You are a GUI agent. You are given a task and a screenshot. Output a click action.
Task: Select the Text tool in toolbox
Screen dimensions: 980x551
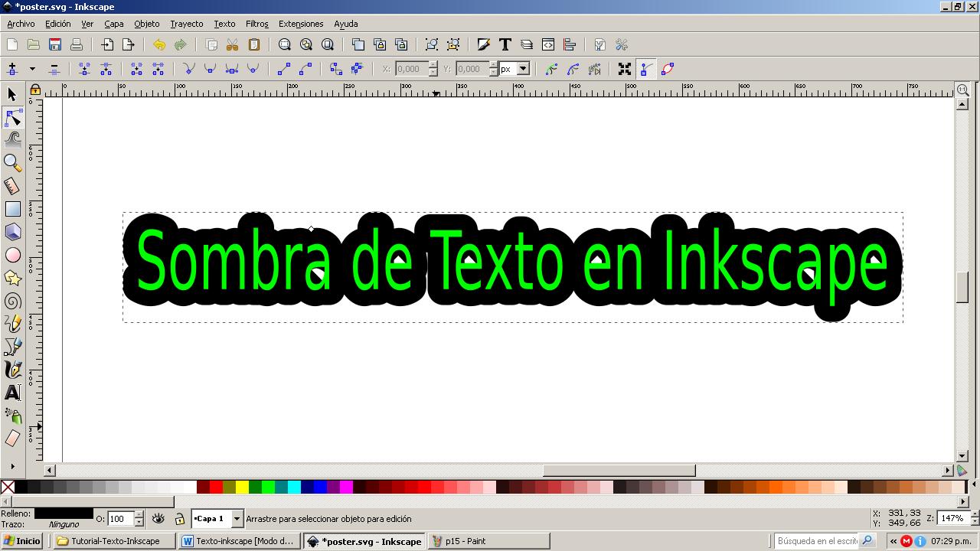pyautogui.click(x=12, y=393)
